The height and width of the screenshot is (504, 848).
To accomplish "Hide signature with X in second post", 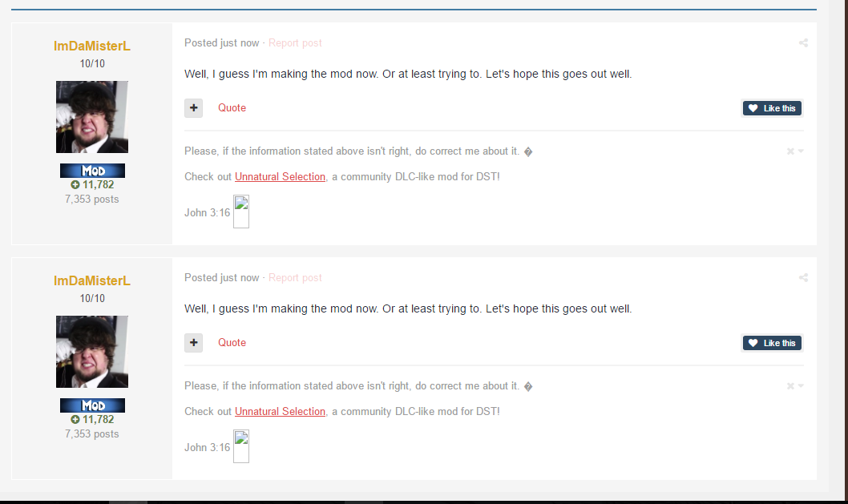I will coord(790,386).
